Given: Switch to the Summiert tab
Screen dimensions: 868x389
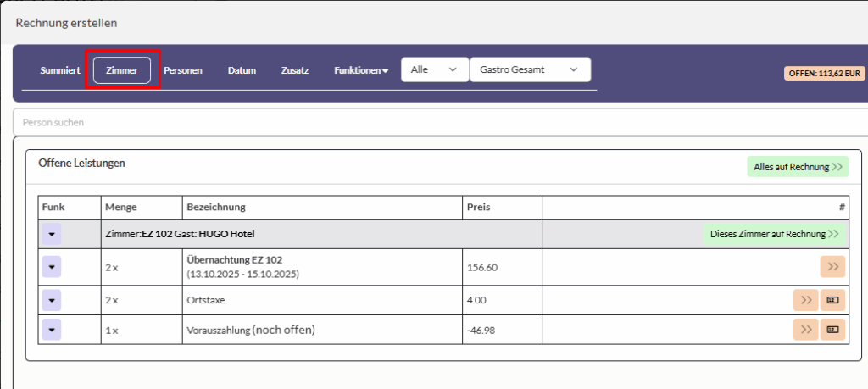Looking at the screenshot, I should point(60,70).
